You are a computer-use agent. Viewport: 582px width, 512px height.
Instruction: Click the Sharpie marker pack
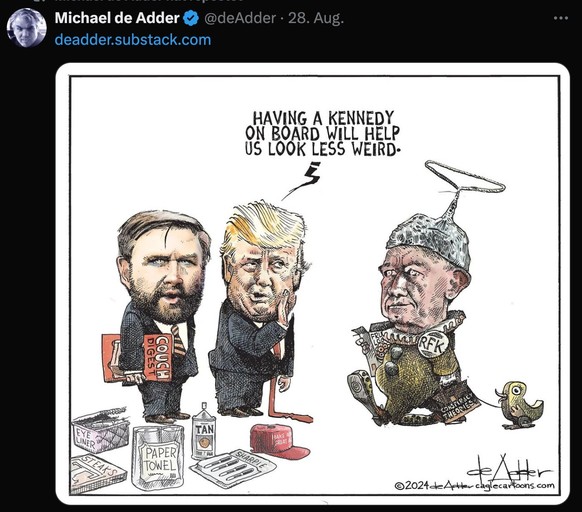[234, 467]
